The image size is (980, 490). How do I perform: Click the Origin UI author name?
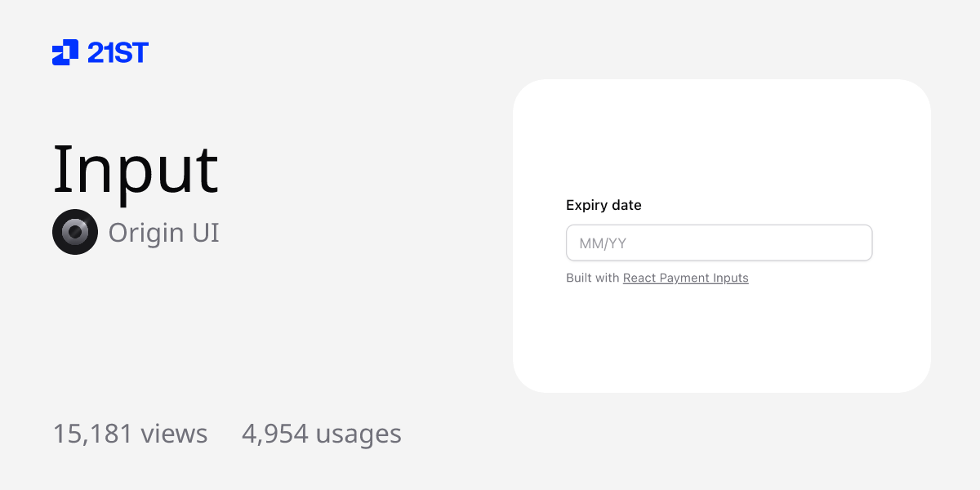[x=163, y=232]
